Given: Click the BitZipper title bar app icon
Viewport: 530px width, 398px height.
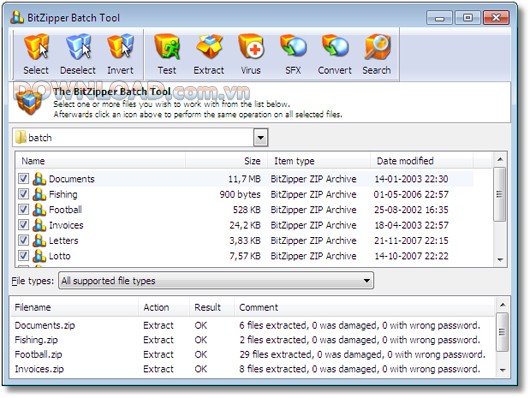Looking at the screenshot, I should click(17, 18).
